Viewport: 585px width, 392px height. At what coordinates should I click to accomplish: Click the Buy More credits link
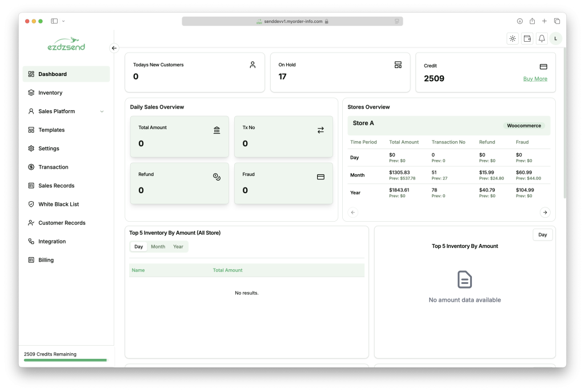point(535,79)
